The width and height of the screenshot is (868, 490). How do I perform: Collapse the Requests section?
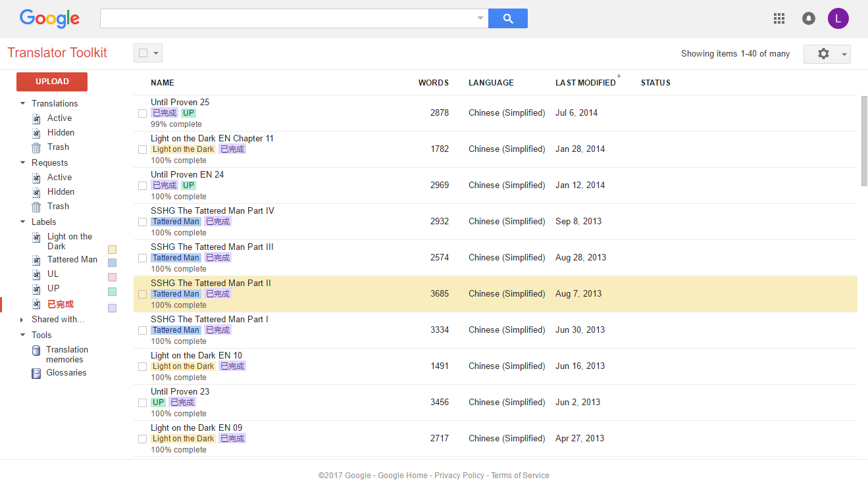(x=22, y=162)
